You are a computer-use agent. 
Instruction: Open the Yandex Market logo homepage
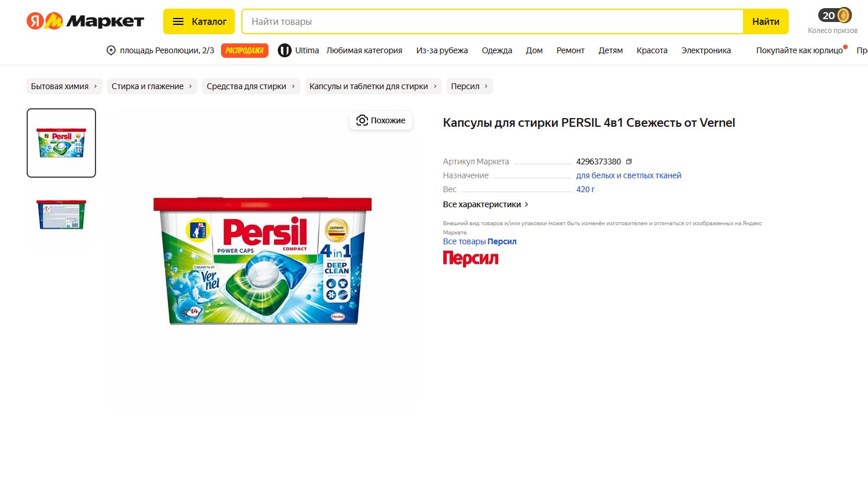click(x=85, y=21)
